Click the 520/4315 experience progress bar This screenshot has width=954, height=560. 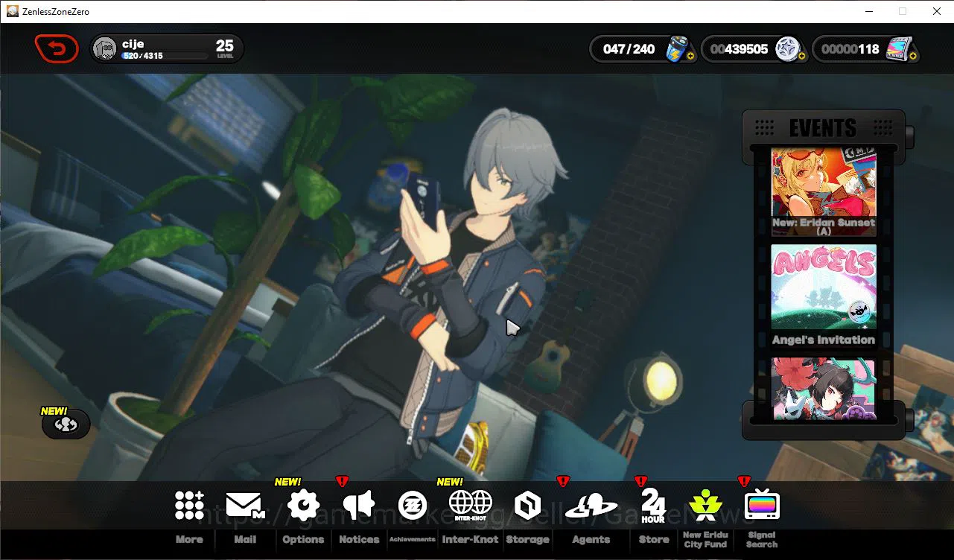[165, 56]
